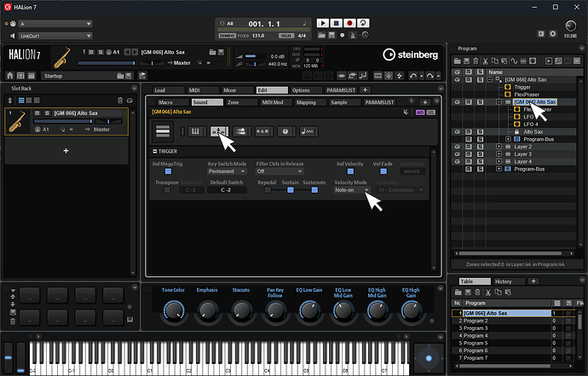Screen dimensions: 588x376
Task: Expand Layer 2 in the Program tree
Action: tap(499, 147)
